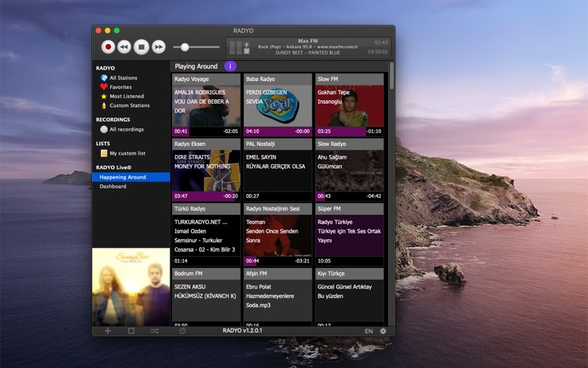This screenshot has width=588, height=368.
Task: Click Radyo Eksen progress bar showing 03:47
Action: [x=207, y=196]
